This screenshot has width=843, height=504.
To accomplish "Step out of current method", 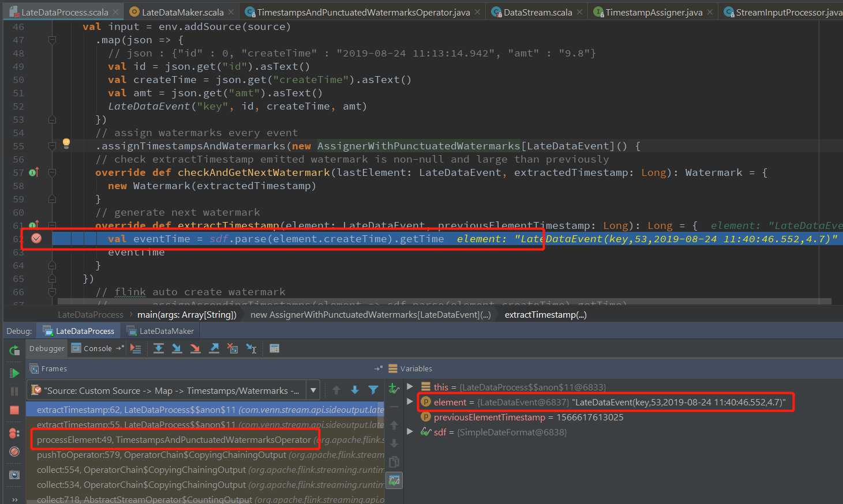I will tap(214, 348).
